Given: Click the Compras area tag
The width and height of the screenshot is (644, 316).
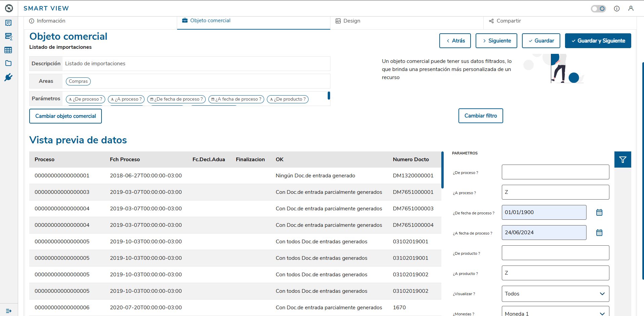Looking at the screenshot, I should (x=78, y=81).
